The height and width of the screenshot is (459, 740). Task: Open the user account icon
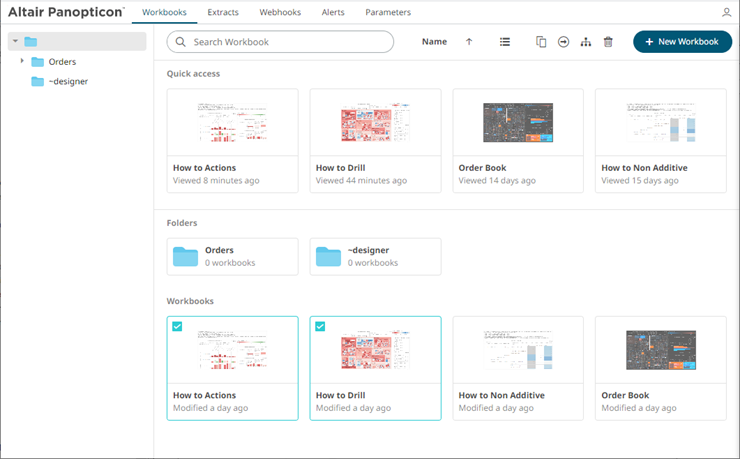[x=726, y=13]
